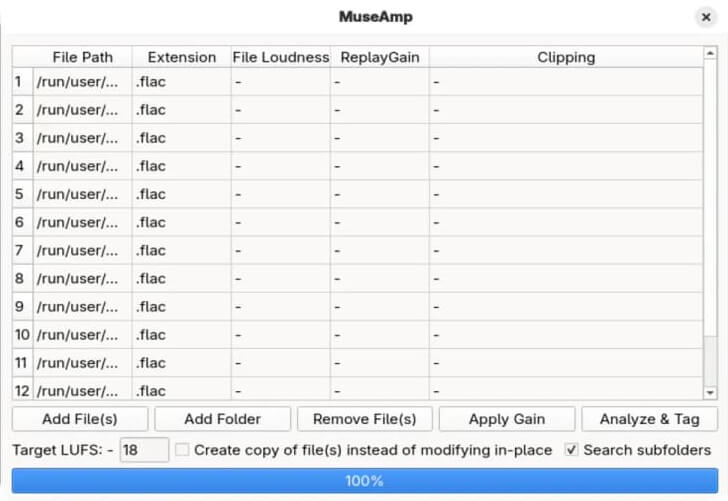This screenshot has width=728, height=501.
Task: Disable Search subfolders checkbox
Action: [572, 449]
